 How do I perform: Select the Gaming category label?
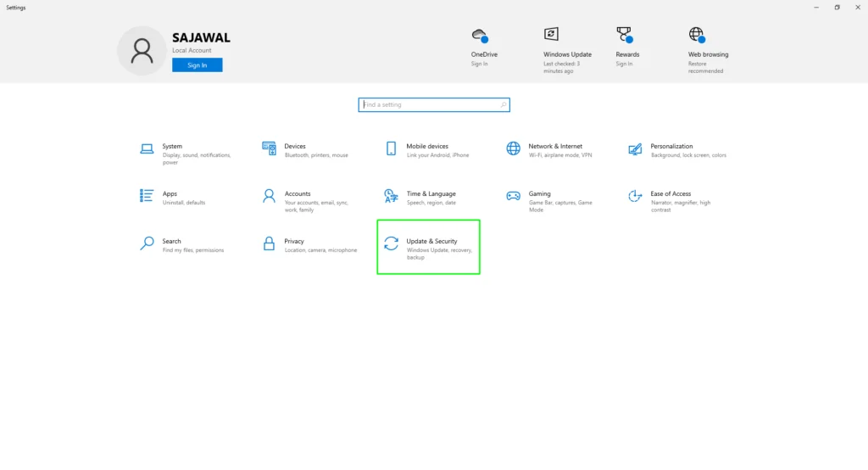[540, 194]
